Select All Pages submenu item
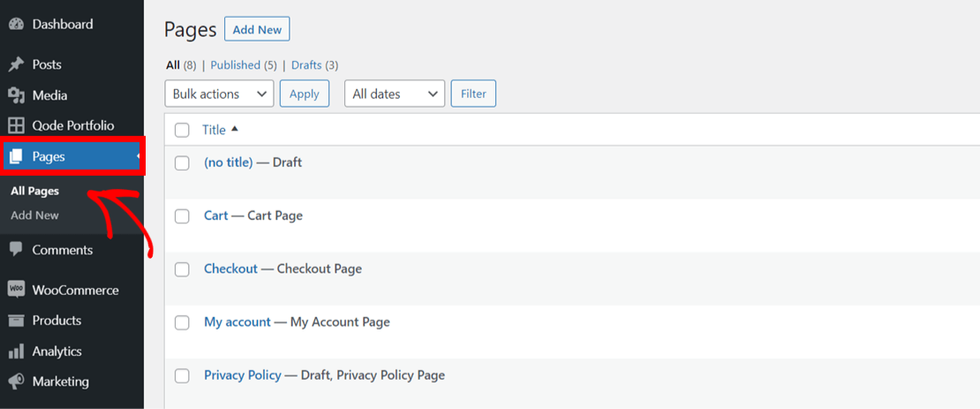Viewport: 980px width, 409px height. pyautogui.click(x=35, y=192)
